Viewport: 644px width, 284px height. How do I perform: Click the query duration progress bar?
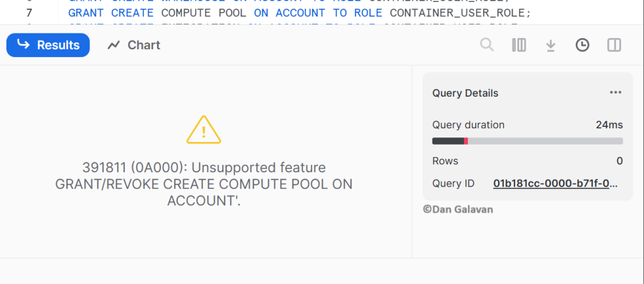coord(527,141)
